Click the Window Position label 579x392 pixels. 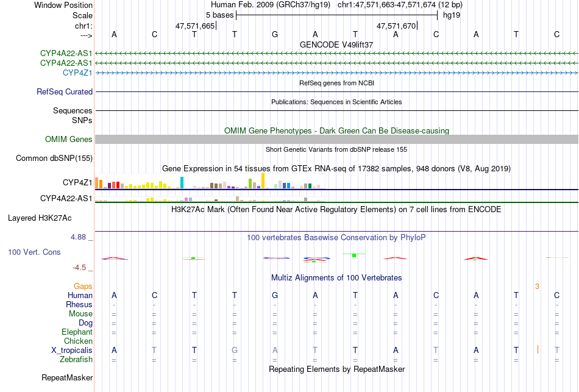[x=63, y=5]
